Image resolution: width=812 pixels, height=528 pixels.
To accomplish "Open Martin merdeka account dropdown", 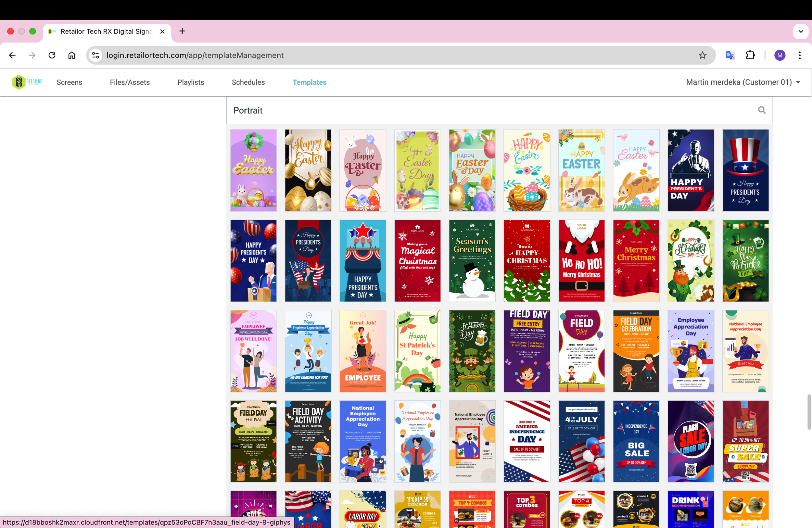I will pos(743,82).
